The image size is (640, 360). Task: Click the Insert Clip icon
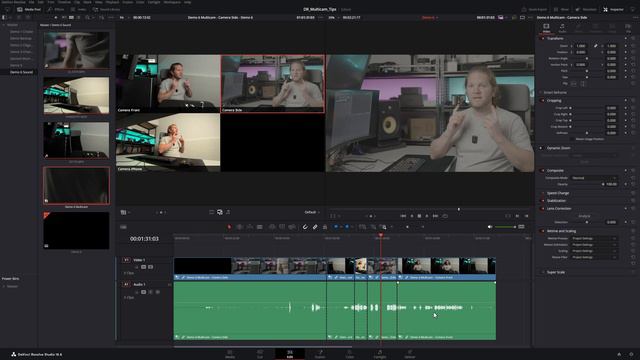272,227
